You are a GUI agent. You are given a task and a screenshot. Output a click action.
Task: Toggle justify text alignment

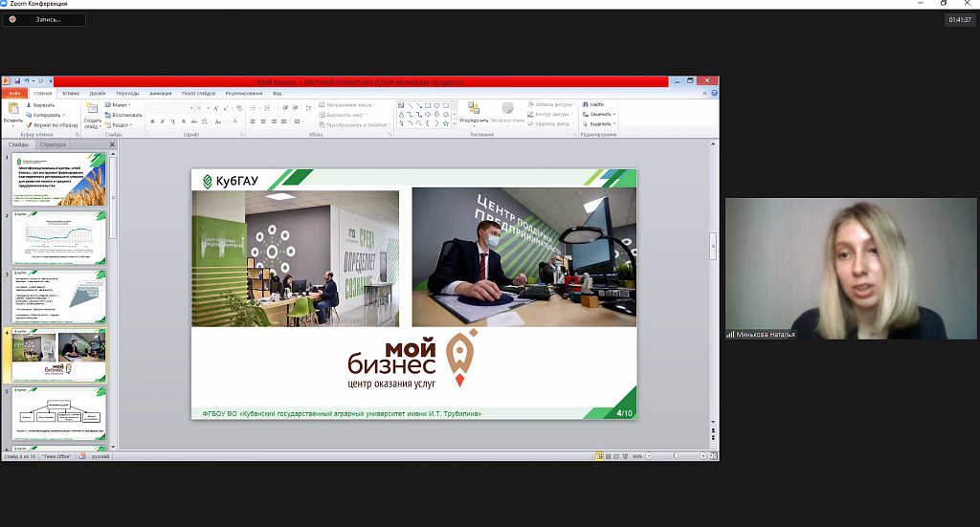(283, 121)
